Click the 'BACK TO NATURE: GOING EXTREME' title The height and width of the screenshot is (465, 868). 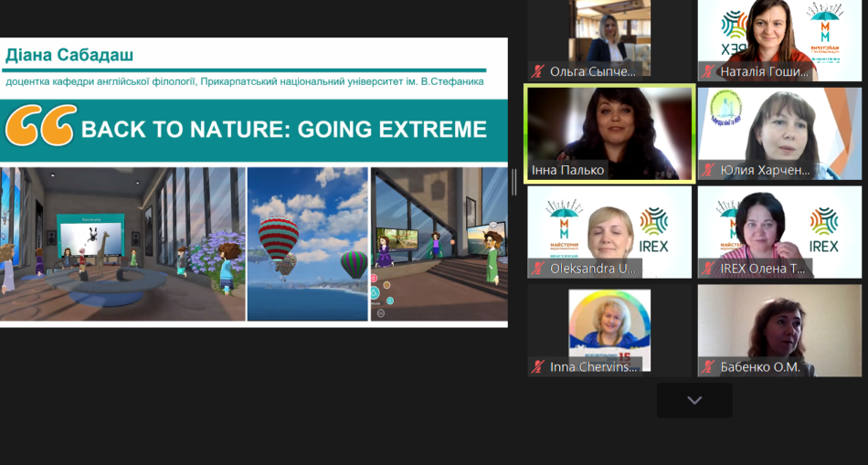tap(283, 130)
